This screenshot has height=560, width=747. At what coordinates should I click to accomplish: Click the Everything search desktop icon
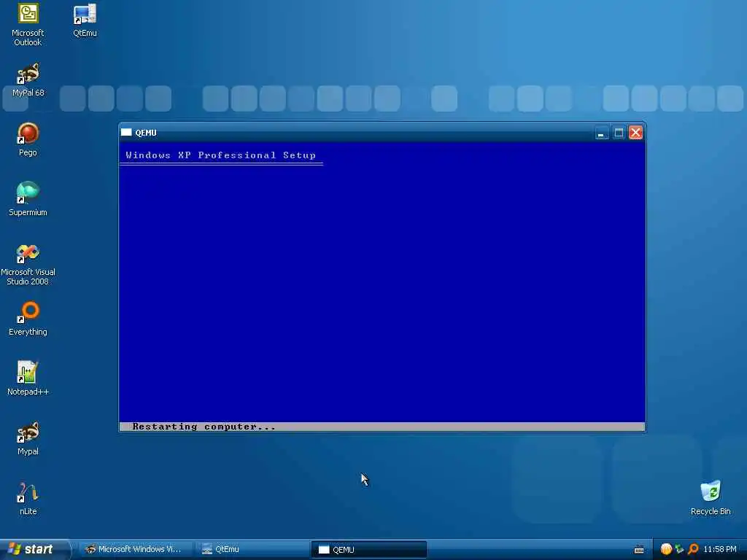click(x=28, y=319)
